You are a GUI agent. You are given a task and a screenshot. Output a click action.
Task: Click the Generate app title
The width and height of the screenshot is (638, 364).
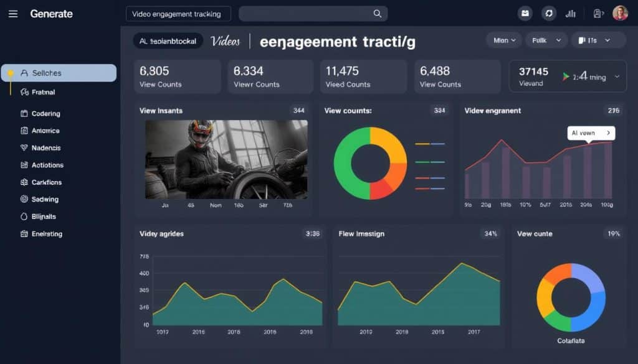(51, 14)
